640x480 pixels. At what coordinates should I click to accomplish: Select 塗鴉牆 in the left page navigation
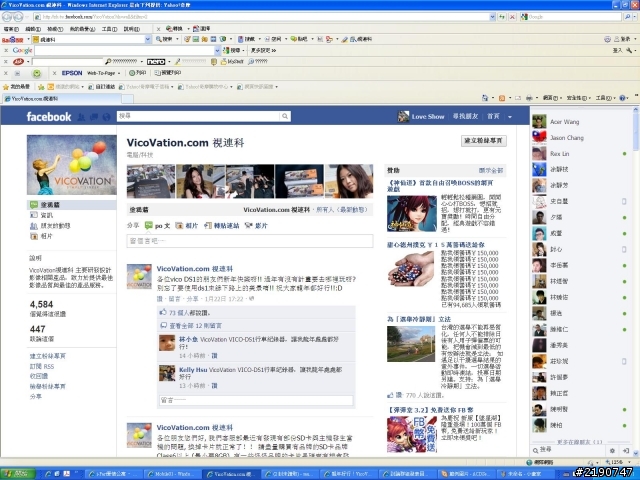pyautogui.click(x=71, y=205)
